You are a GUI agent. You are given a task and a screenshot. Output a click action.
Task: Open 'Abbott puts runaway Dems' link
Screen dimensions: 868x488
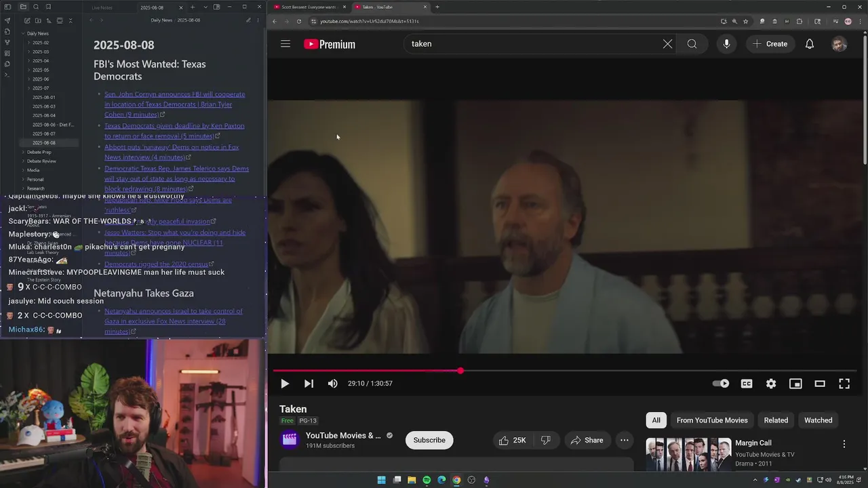click(172, 152)
